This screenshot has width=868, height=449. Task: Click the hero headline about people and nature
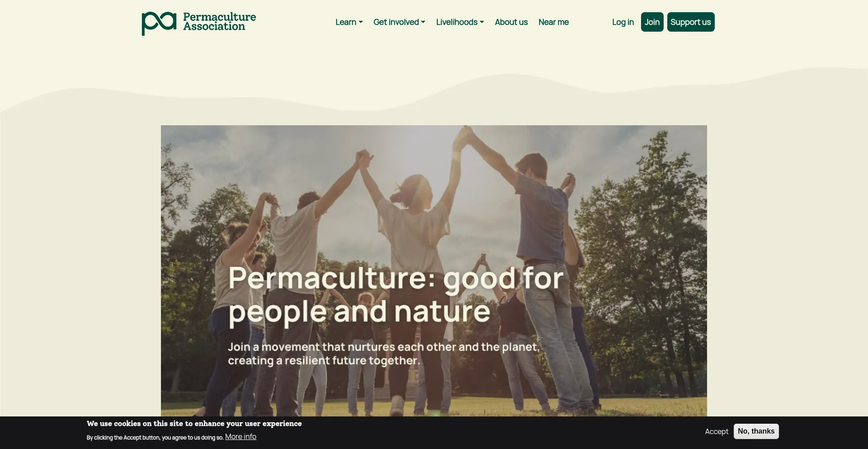(396, 295)
